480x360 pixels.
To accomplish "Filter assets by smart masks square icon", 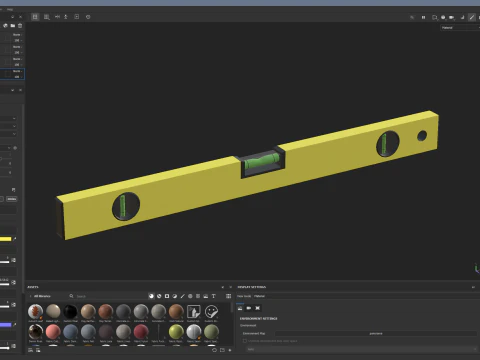I will pos(167,296).
